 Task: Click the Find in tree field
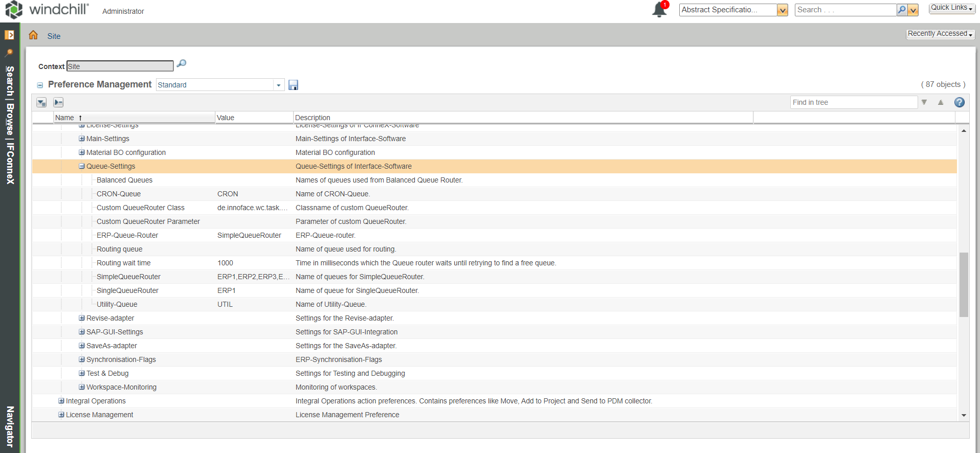853,102
